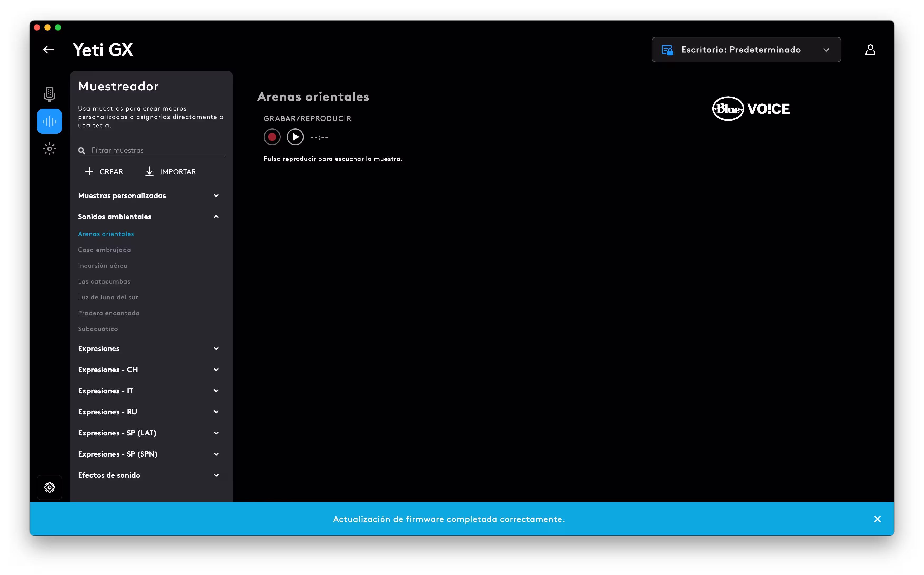Select the Casa embrujada sample
The height and width of the screenshot is (575, 924).
click(104, 250)
